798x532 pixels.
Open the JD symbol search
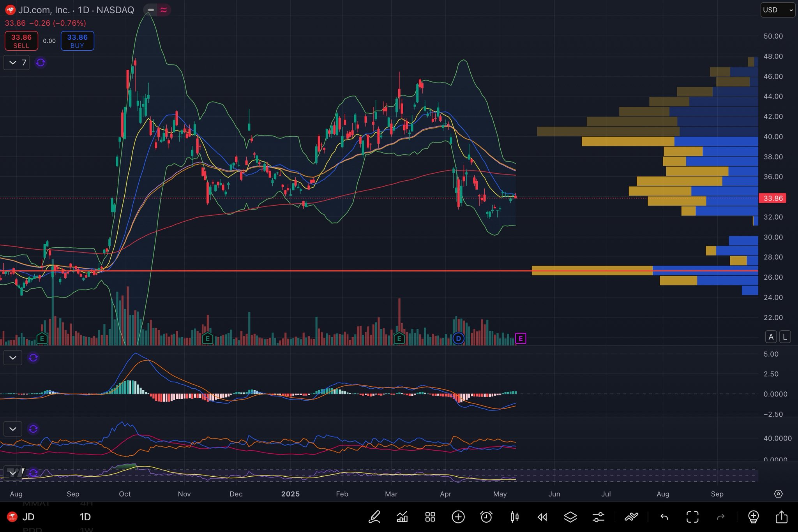click(x=28, y=517)
